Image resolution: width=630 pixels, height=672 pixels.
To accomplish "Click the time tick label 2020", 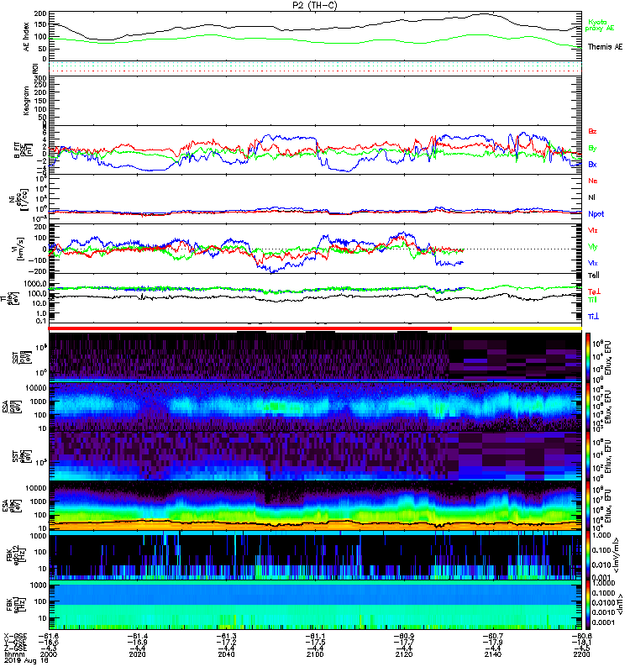I will tap(137, 654).
